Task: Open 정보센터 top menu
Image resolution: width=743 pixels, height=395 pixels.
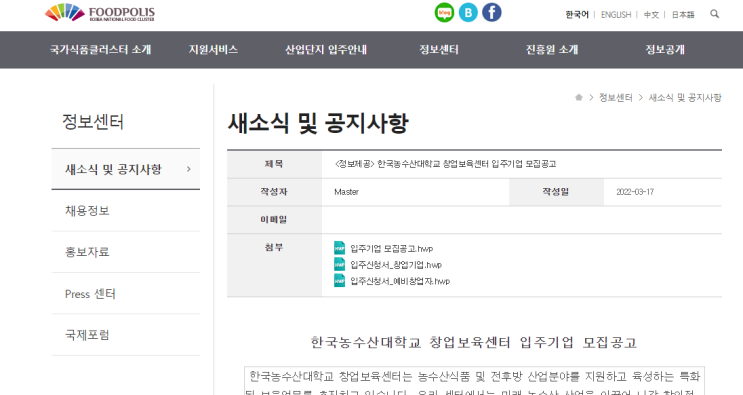Action: [439, 50]
